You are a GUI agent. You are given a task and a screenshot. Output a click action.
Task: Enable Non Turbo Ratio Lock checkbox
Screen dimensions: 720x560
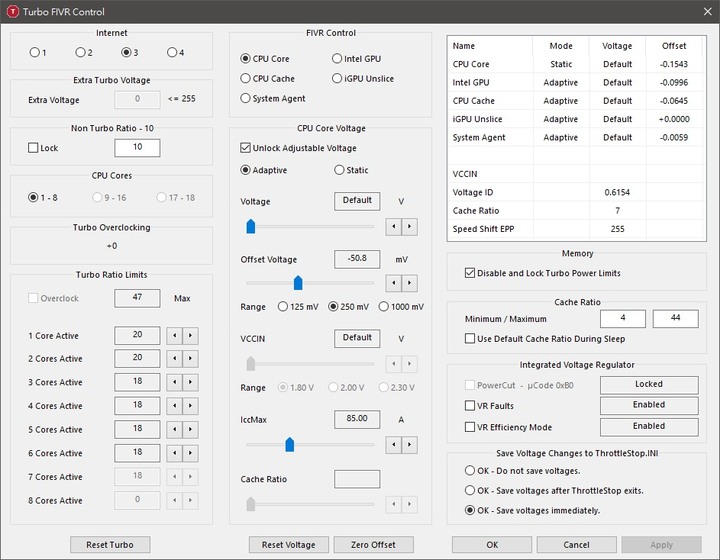34,148
